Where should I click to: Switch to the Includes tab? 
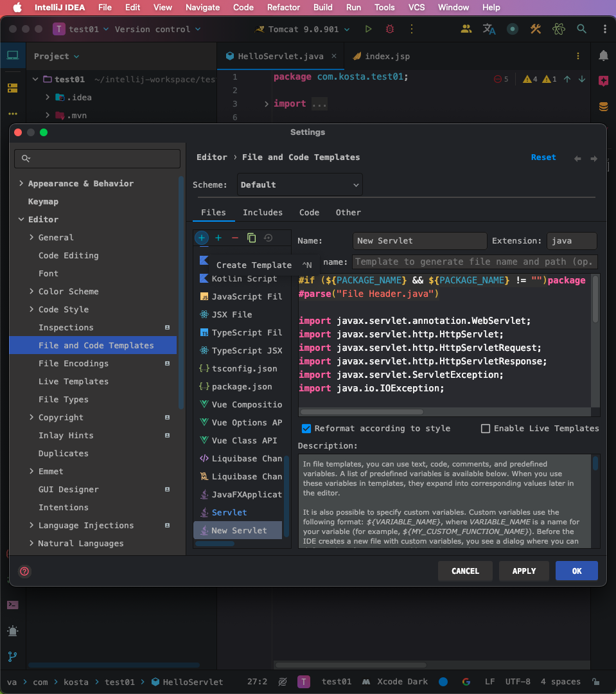pos(263,213)
